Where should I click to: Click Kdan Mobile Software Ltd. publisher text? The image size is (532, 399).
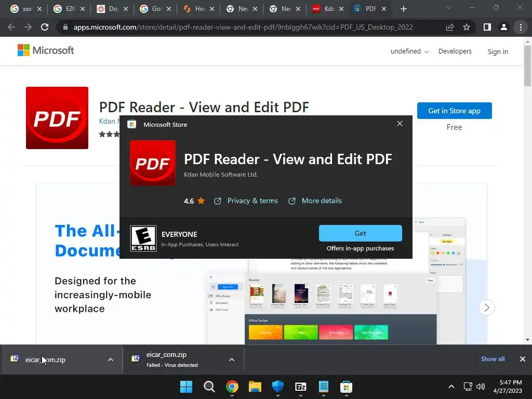pos(221,175)
